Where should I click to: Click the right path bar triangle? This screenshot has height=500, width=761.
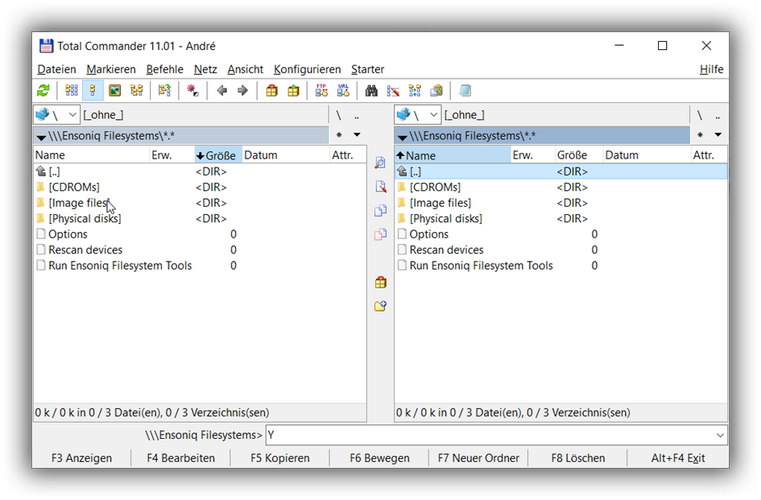coord(402,137)
